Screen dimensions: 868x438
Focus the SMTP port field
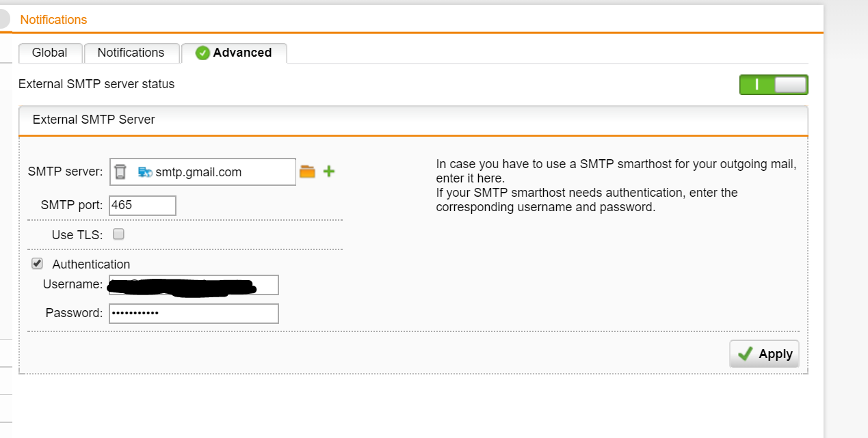coord(142,206)
